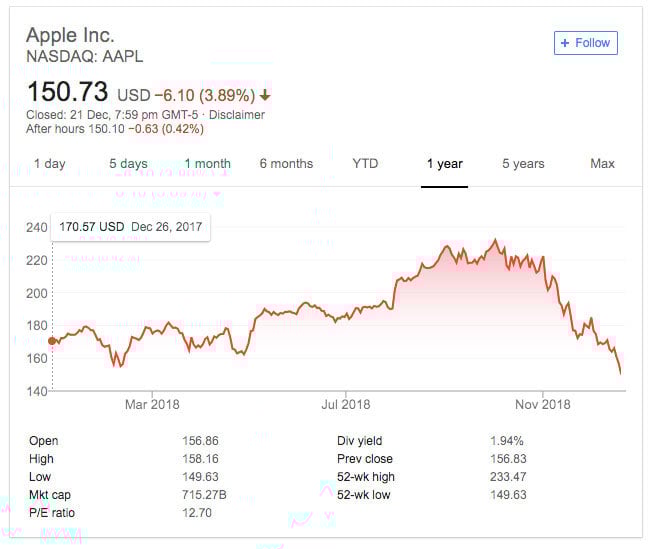Switch to the 5 days tab

[128, 163]
